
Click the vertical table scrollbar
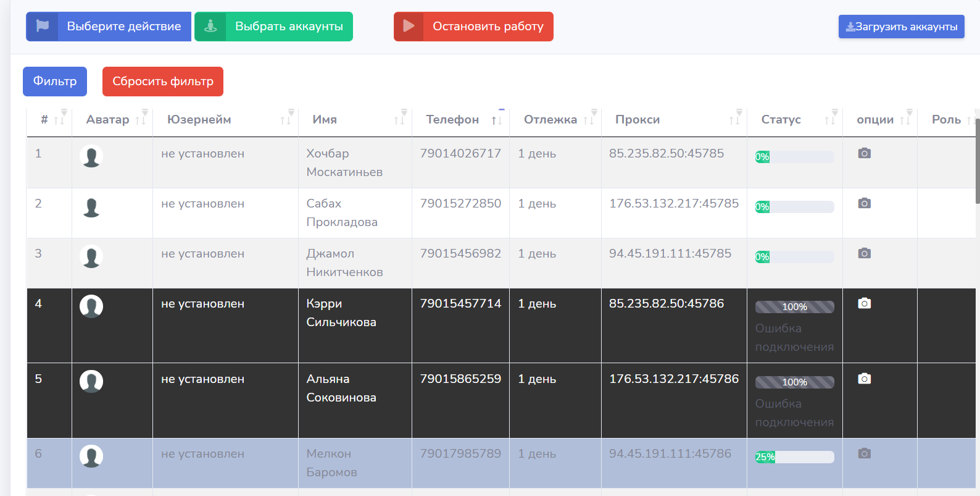pos(977,161)
